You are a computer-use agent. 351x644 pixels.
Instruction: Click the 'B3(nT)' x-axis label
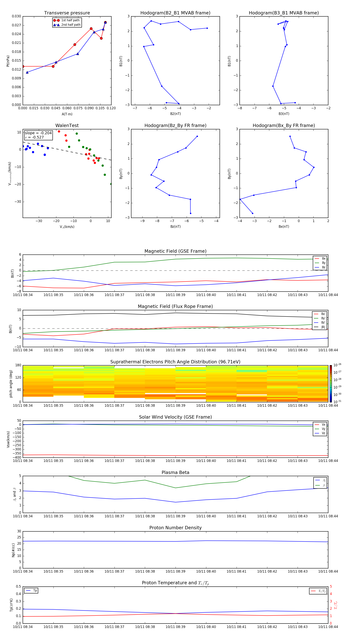tap(284, 114)
